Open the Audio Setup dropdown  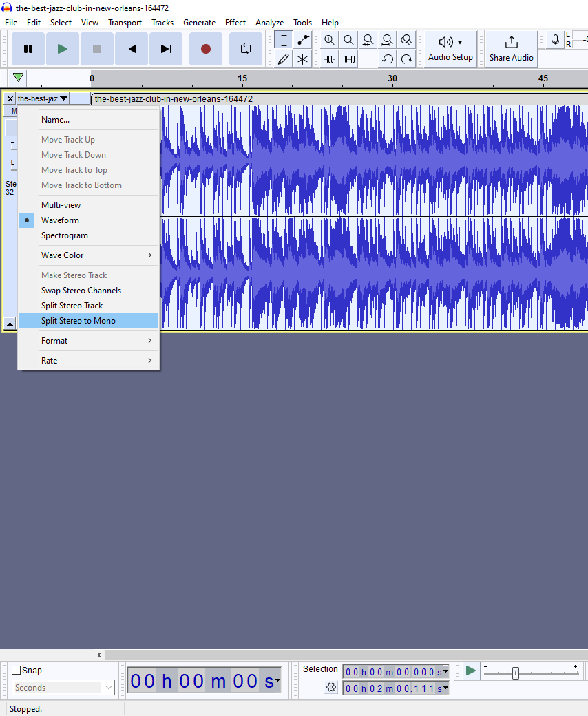(450, 49)
